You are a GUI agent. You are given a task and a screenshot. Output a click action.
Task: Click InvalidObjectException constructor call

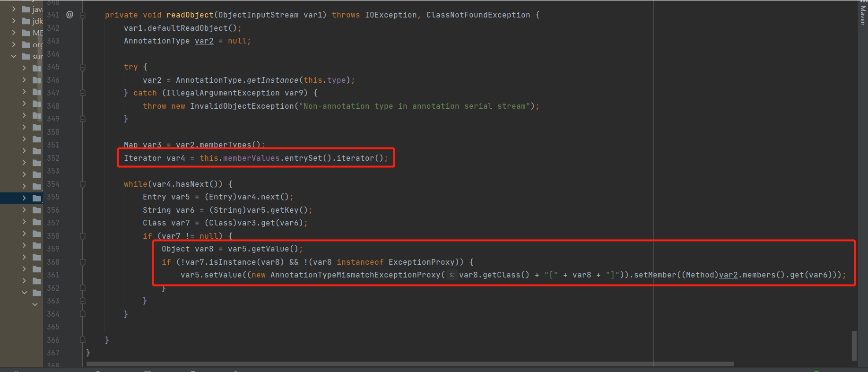[242, 106]
